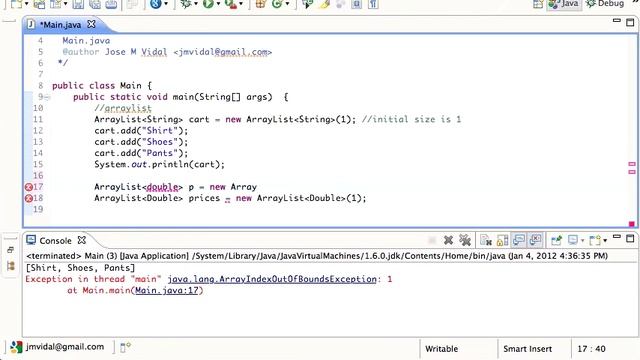Click the Print toolbar icon
Screen dimensions: 640x360
pos(111,4)
